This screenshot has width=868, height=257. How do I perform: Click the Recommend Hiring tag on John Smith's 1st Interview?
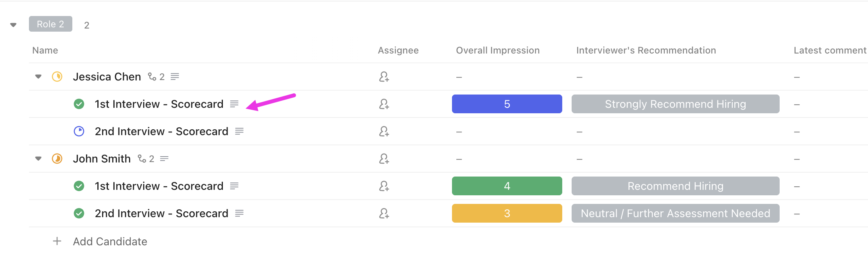[x=675, y=186]
